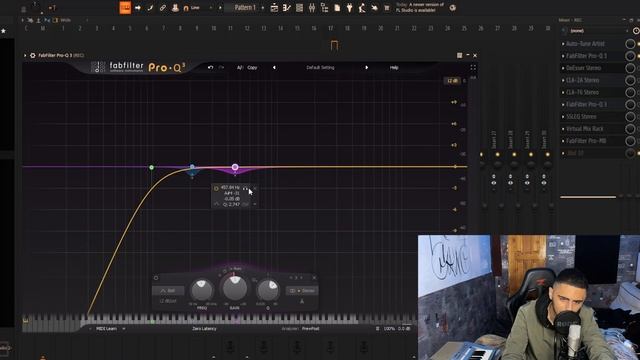
Task: Open 12 dB display range dropdown
Action: (452, 81)
